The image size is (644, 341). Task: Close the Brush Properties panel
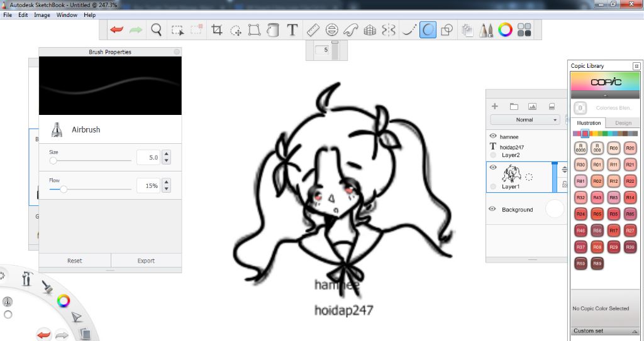point(177,51)
